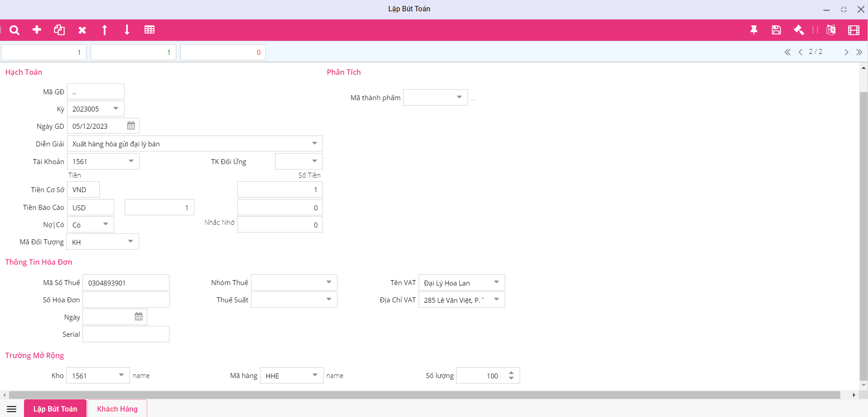The image size is (868, 417).
Task: Add a new entry with plus icon
Action: coord(37,30)
